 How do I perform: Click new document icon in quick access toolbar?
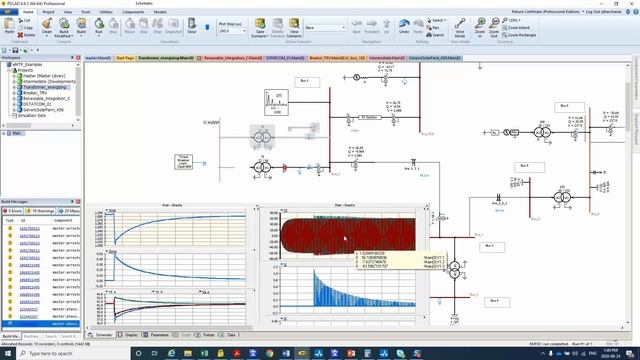point(4,50)
